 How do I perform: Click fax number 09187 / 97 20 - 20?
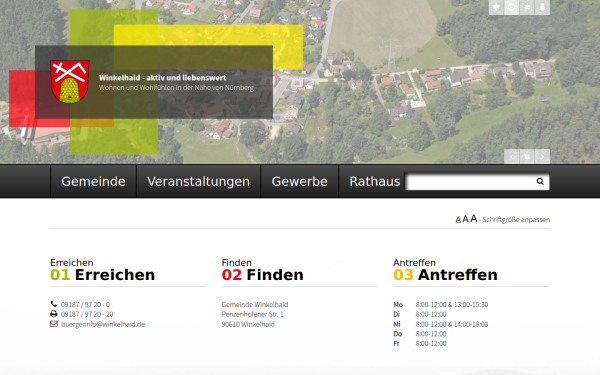(x=87, y=314)
